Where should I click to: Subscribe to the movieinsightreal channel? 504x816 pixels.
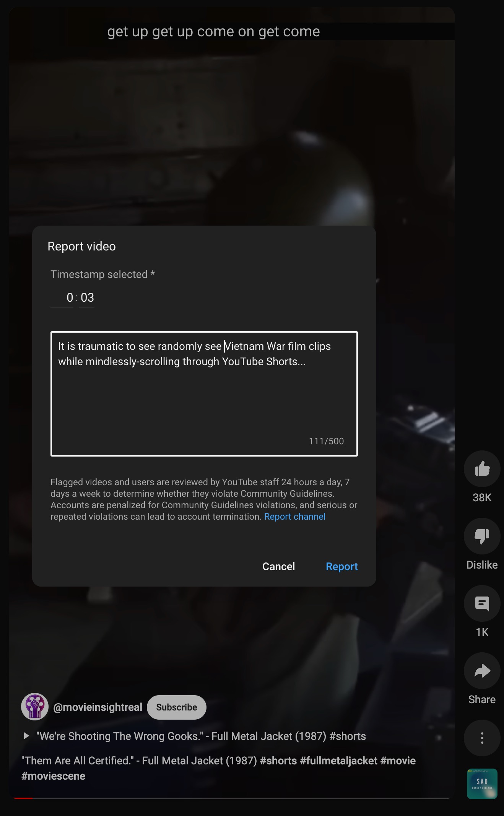tap(176, 707)
